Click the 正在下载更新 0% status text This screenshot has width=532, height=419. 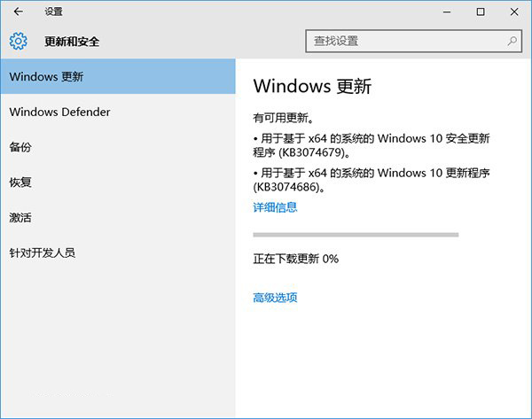(296, 259)
